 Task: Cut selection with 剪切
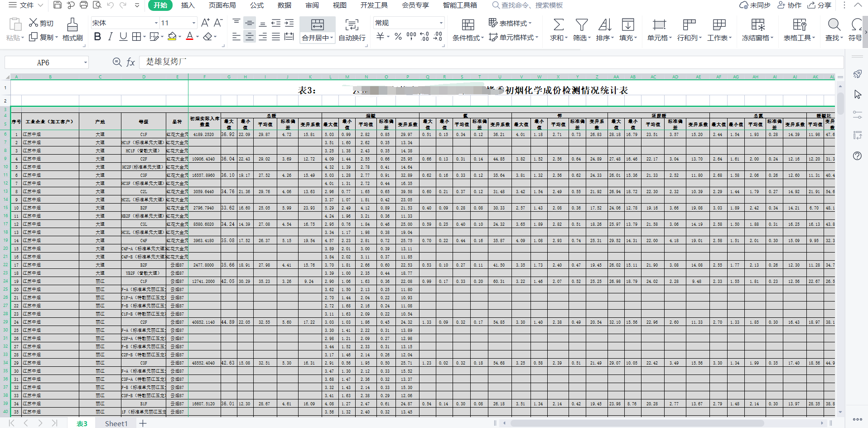pos(41,23)
